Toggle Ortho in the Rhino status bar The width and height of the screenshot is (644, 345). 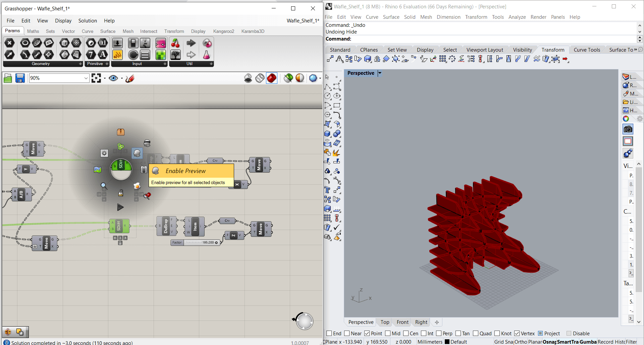pos(521,342)
